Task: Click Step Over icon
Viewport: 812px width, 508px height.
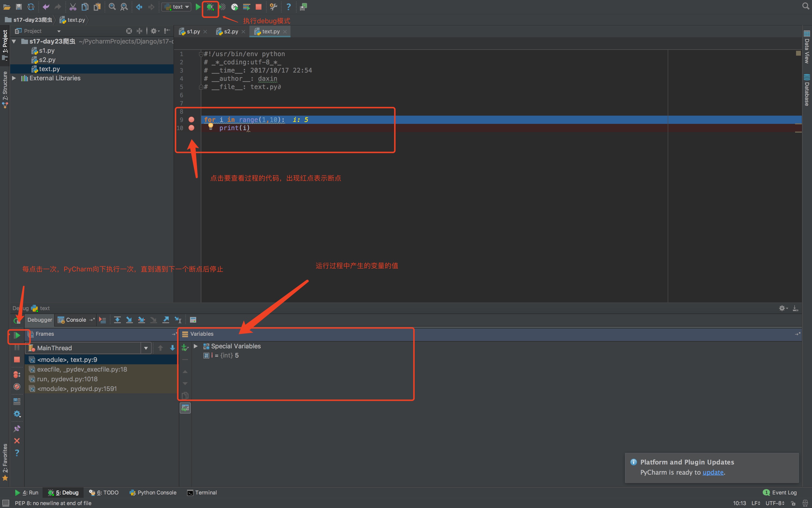Action: [117, 320]
